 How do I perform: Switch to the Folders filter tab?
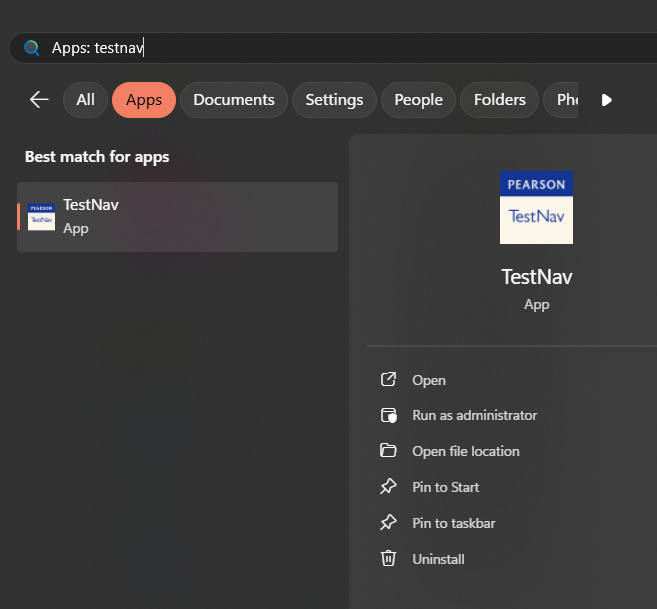pos(499,100)
